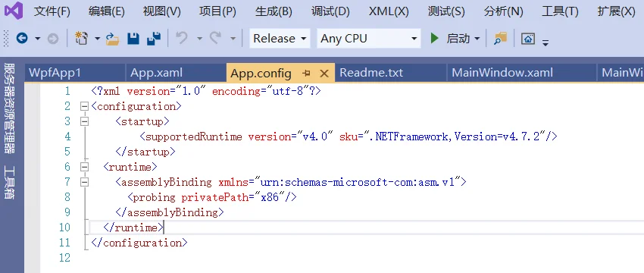Viewport: 644px width, 273px height.
Task: Click the Find in Files icon
Action: (x=500, y=39)
